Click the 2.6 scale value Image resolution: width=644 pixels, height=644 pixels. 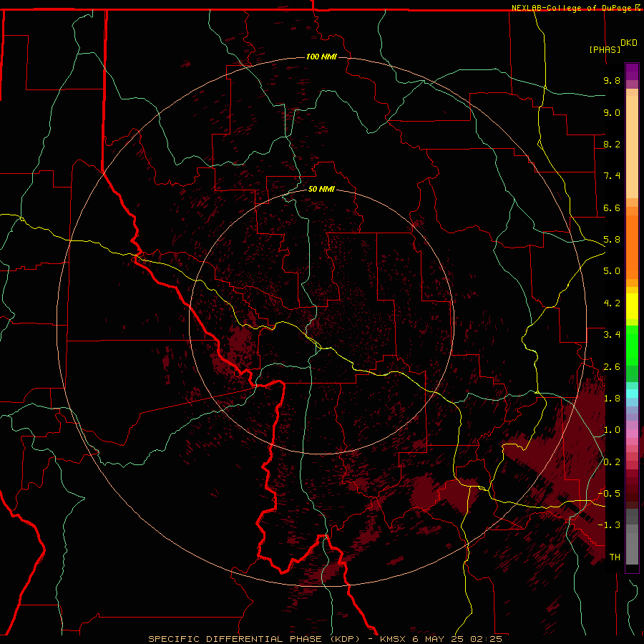612,367
